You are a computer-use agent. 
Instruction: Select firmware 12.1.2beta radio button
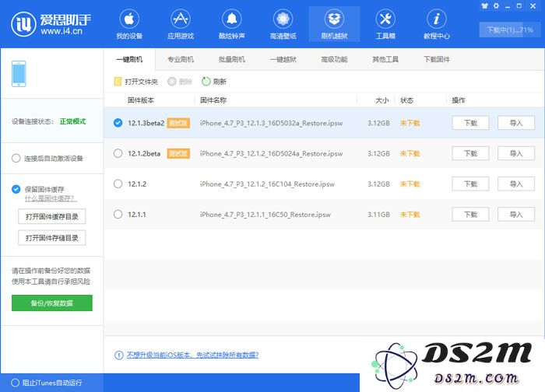coord(118,153)
